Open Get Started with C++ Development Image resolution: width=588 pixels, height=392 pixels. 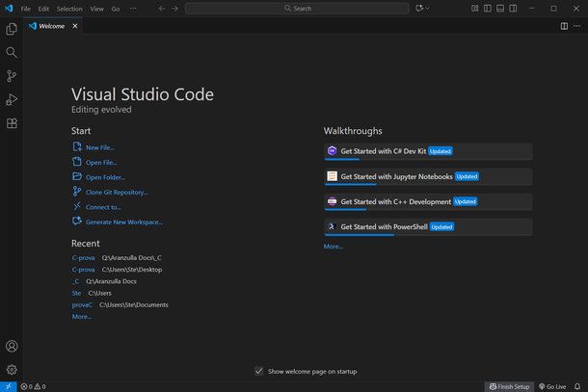pyautogui.click(x=428, y=202)
